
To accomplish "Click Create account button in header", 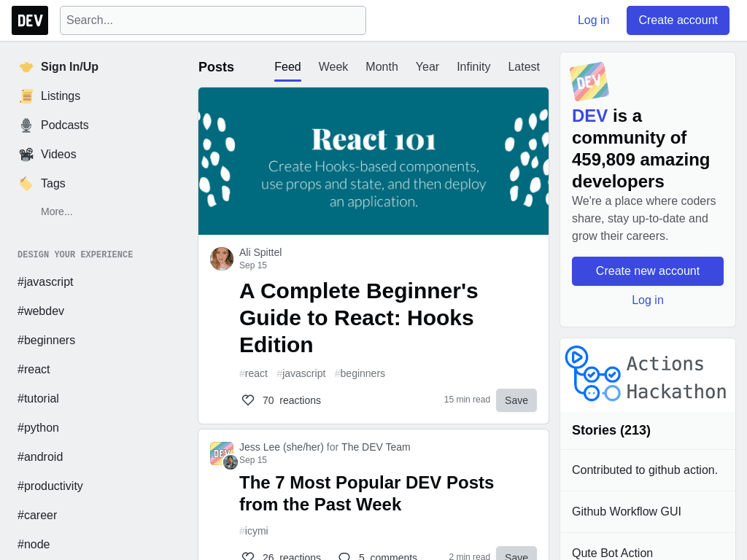I will (678, 20).
